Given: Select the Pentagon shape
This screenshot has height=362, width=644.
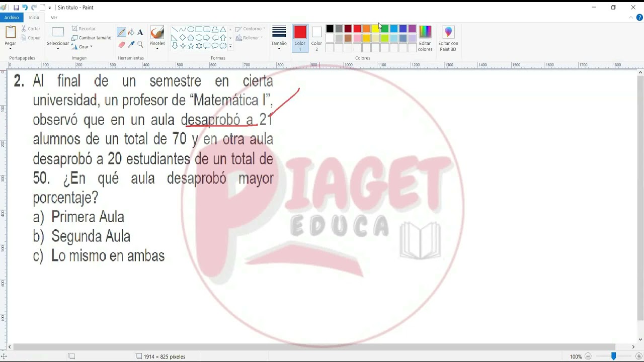Looking at the screenshot, I should point(191,38).
